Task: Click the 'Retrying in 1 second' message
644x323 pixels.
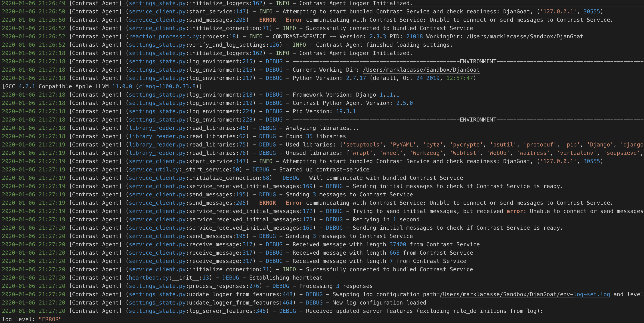Action: pos(386,219)
